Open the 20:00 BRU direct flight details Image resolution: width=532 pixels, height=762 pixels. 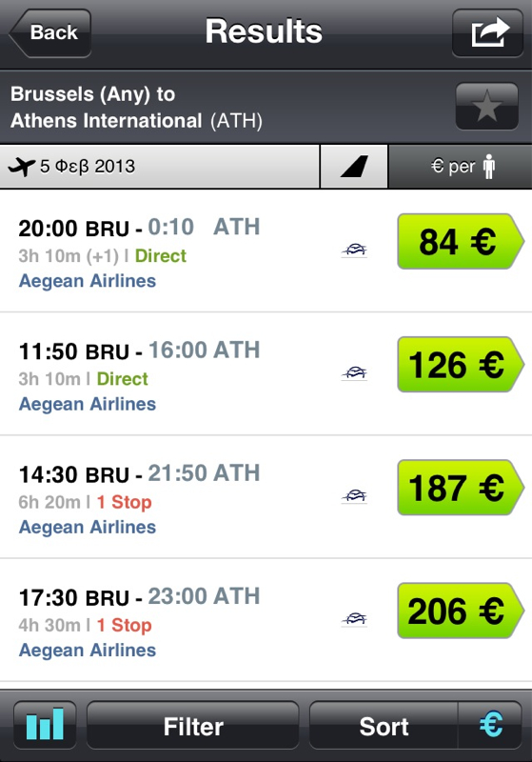pos(266,251)
